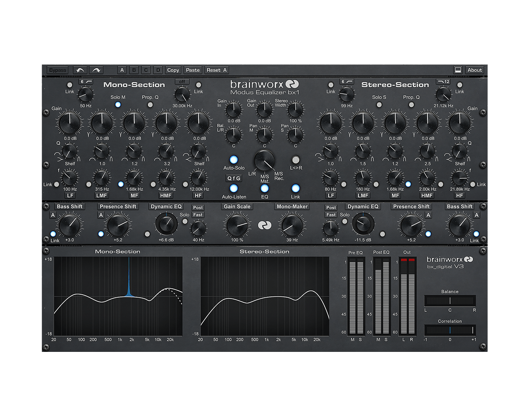The width and height of the screenshot is (532, 418).
Task: Toggle the Solo M LED
Action: click(x=118, y=104)
